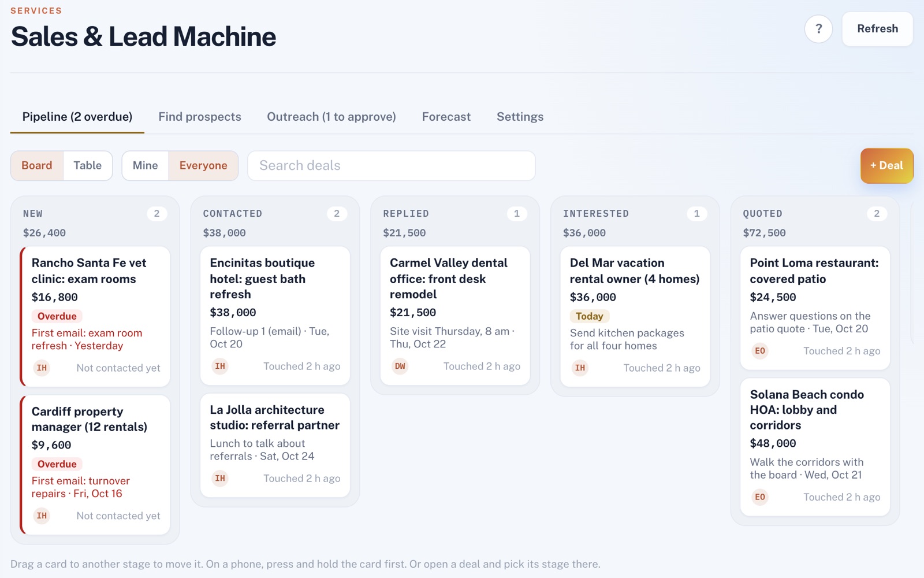Go to the Find prospects tab

click(200, 117)
